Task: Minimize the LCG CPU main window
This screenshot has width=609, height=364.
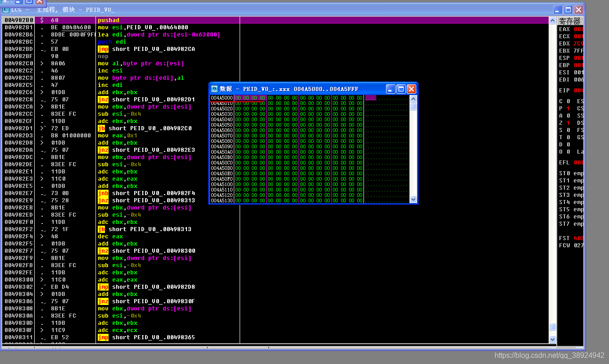Action: coord(558,9)
